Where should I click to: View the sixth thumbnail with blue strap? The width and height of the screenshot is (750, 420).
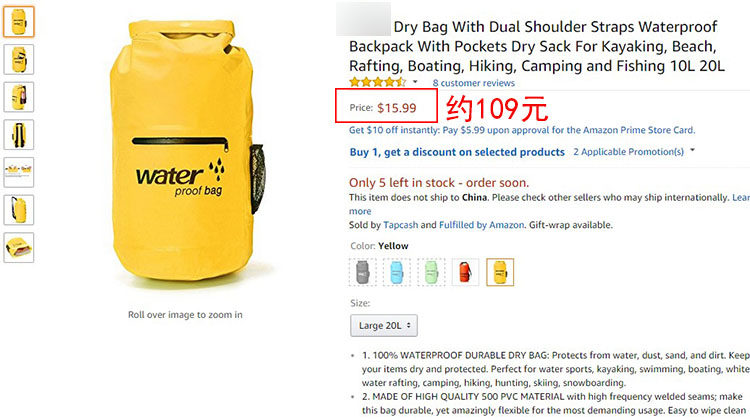click(19, 210)
